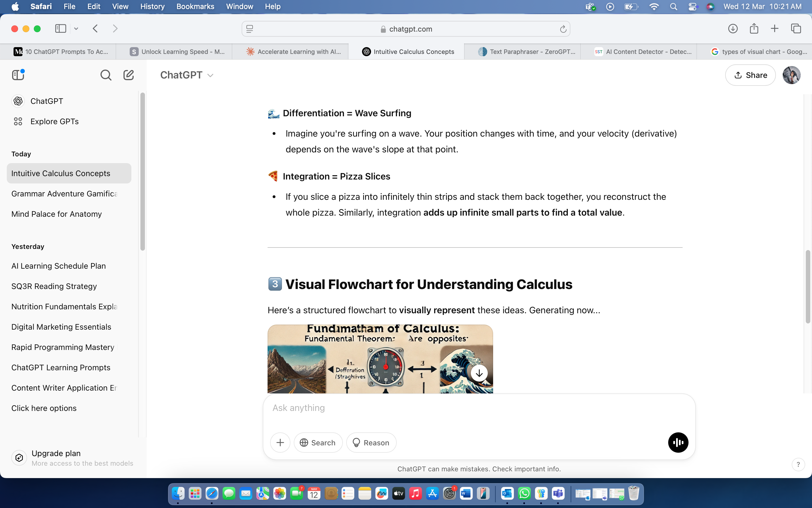Viewport: 812px width, 508px height.
Task: Start a new chat with compose icon
Action: [129, 75]
